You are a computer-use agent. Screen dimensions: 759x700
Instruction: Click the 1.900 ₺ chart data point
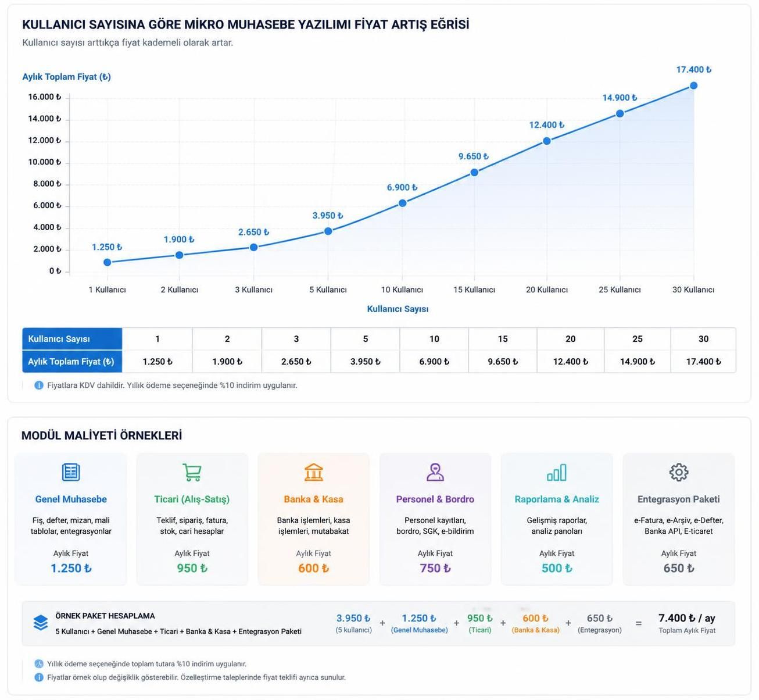tap(180, 255)
